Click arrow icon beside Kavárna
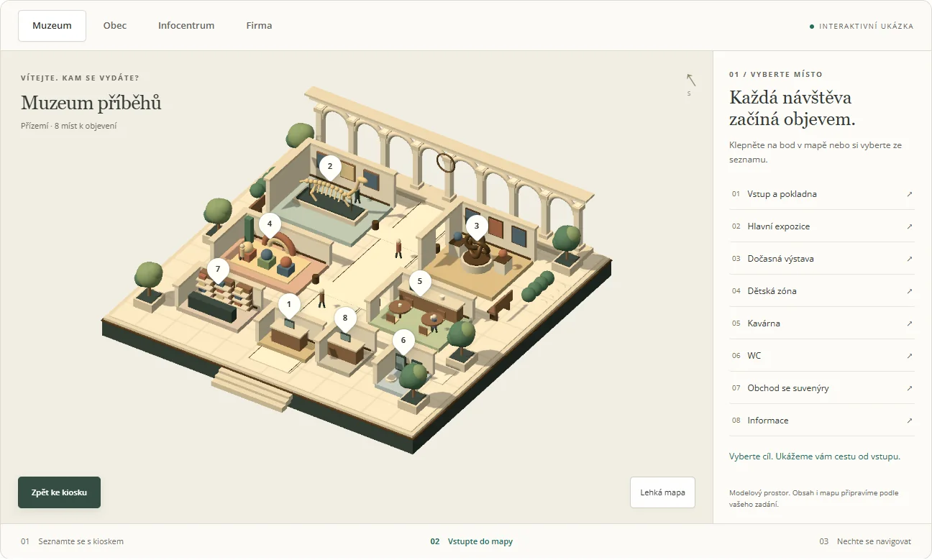The image size is (932, 560). (909, 323)
